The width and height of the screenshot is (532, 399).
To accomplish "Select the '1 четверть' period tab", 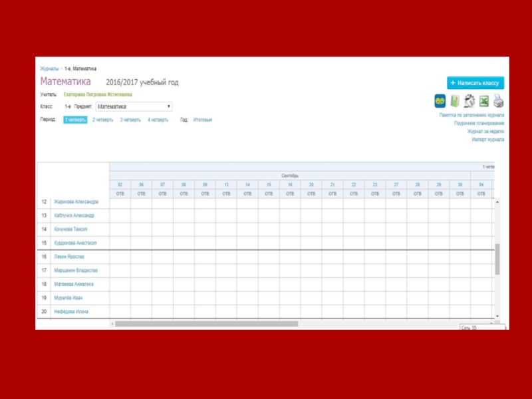I will point(75,120).
